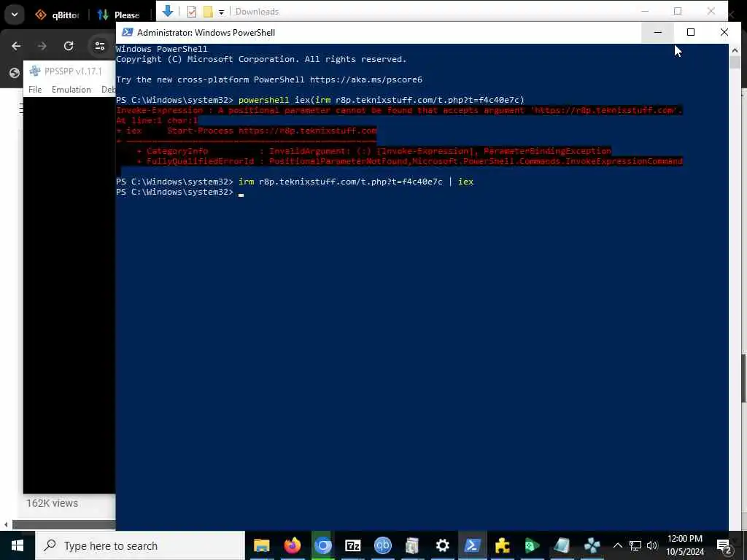The image size is (747, 560).
Task: Click the blue down arrow in Downloads window
Action: (167, 11)
